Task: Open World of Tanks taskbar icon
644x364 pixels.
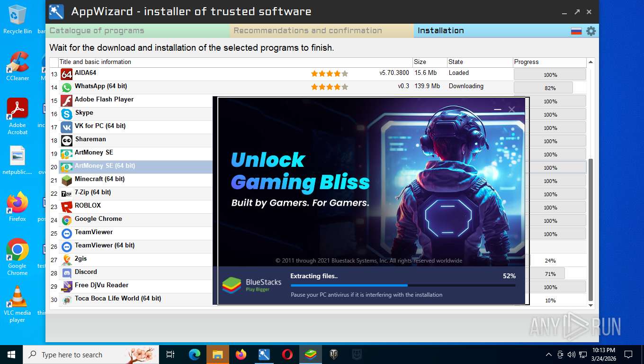Action: [x=333, y=355]
